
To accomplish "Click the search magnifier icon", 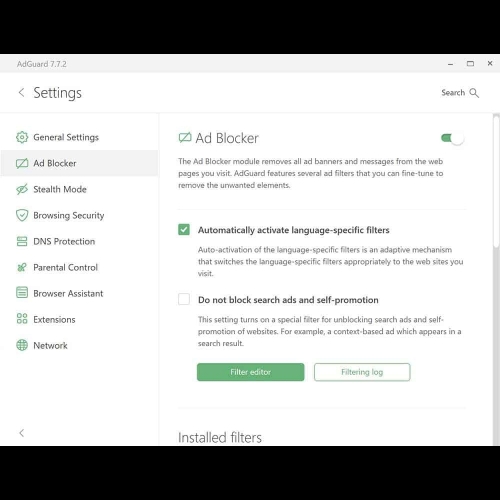I will (474, 93).
